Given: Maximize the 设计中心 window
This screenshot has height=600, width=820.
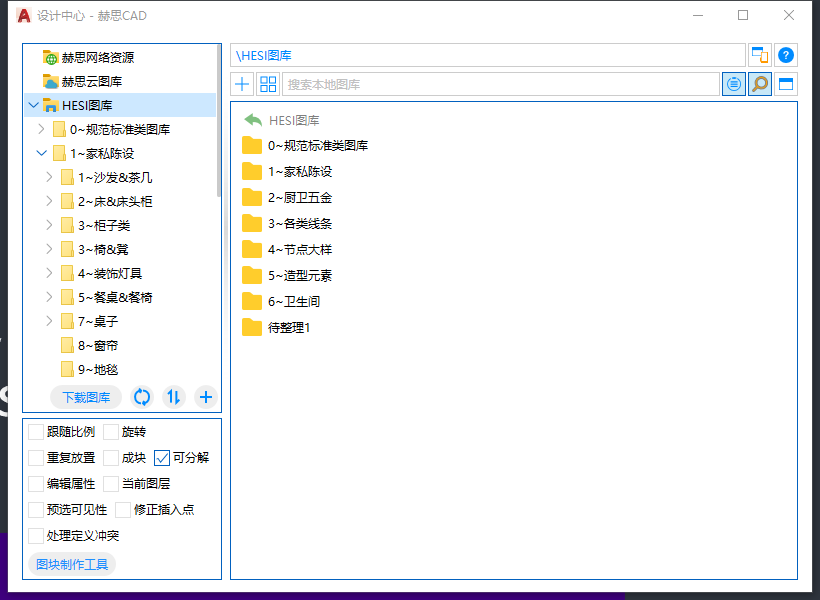Looking at the screenshot, I should coord(743,15).
